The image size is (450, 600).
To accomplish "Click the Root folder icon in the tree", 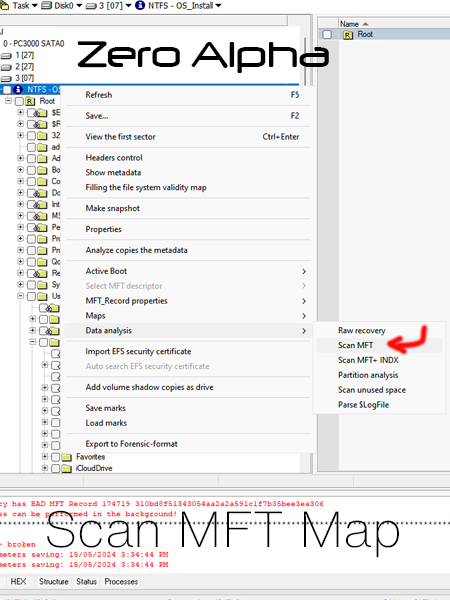I will (30, 101).
